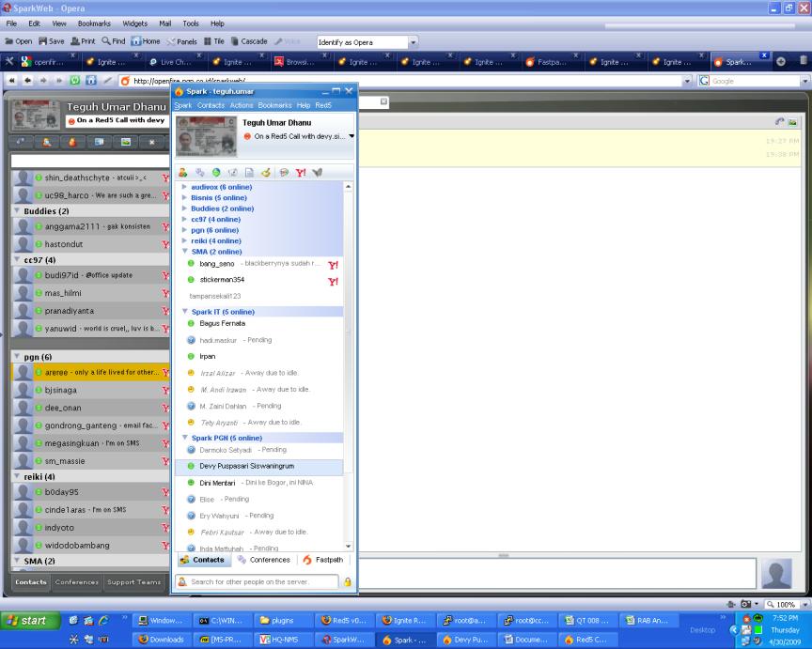
Task: Click the mortar bowl icon in Spark toolbar
Action: 266,172
